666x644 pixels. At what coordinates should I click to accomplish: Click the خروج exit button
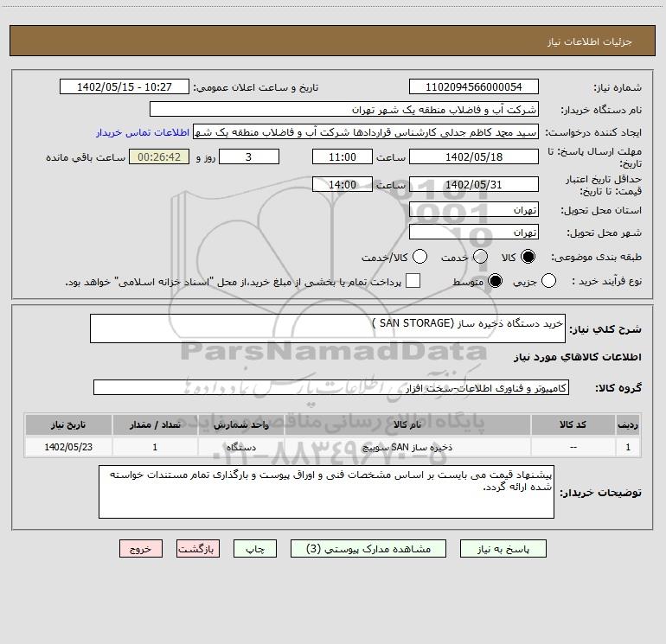[x=141, y=549]
